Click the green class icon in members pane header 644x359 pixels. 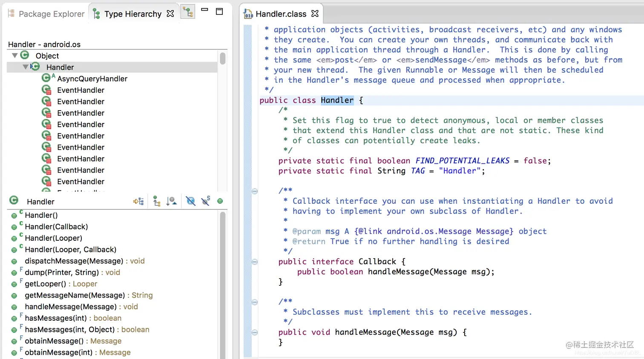click(x=14, y=200)
